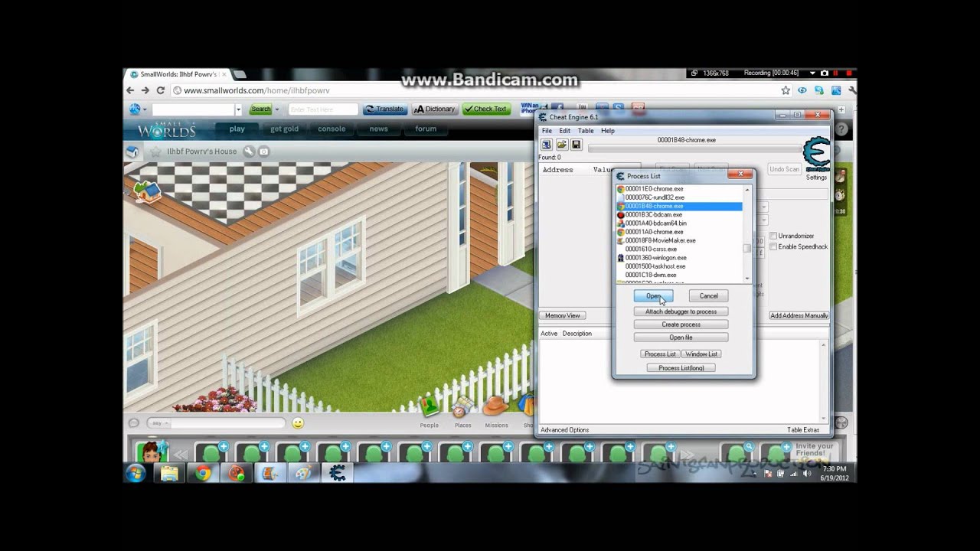The width and height of the screenshot is (980, 551).
Task: Click the floppy disk save icon in Cheat Engine
Action: pyautogui.click(x=576, y=145)
